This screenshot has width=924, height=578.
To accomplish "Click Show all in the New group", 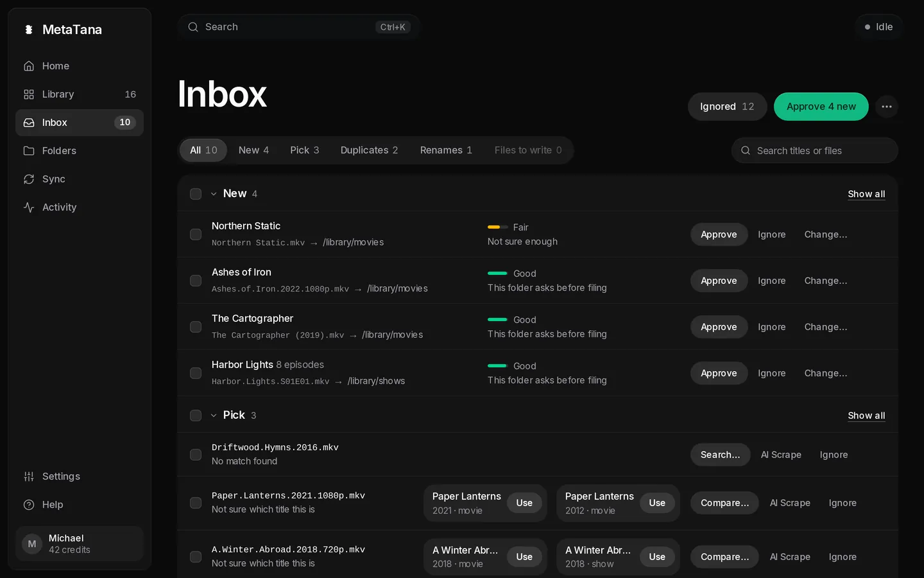I will (866, 194).
